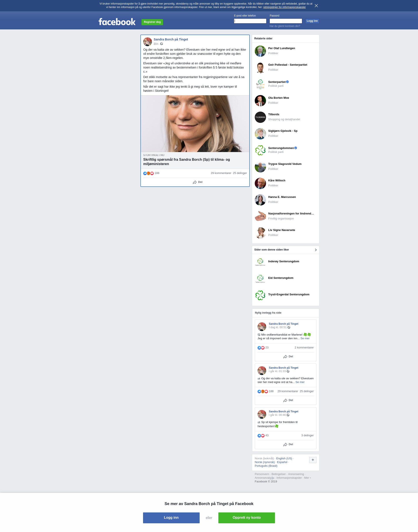This screenshot has width=418, height=532.
Task: Open Betingelser footer link
Action: point(278,474)
